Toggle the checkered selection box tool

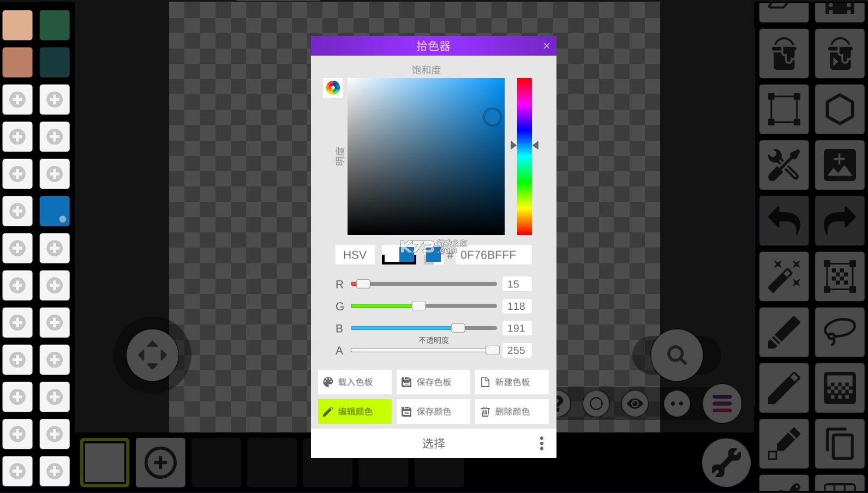tap(840, 276)
